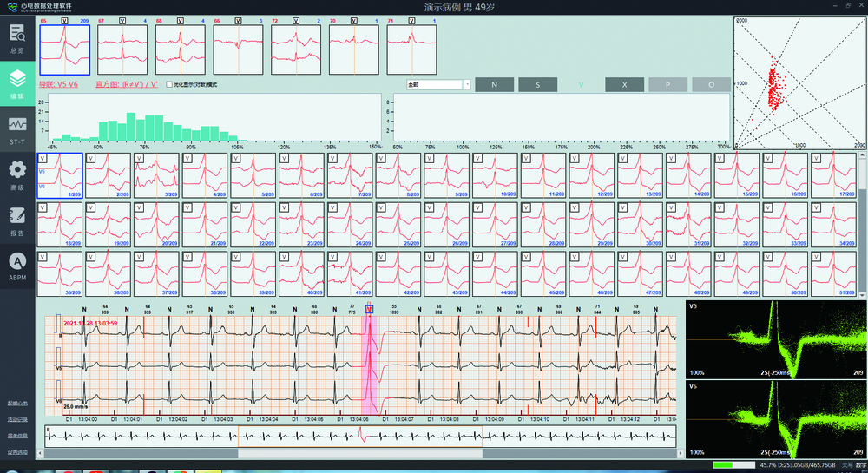Toggle the V checkbox on beat thumbnail 18/209
Image resolution: width=868 pixels, height=473 pixels.
tap(42, 208)
